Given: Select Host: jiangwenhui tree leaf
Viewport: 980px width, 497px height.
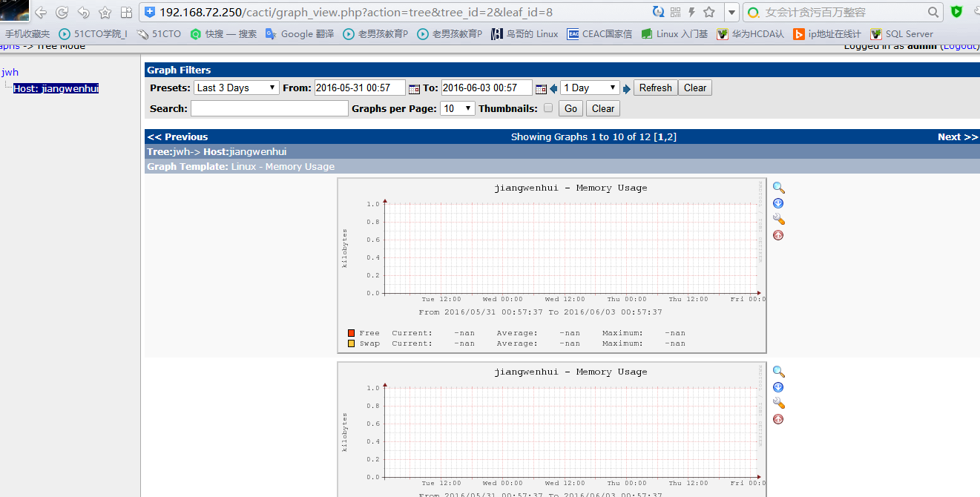Looking at the screenshot, I should [x=56, y=88].
